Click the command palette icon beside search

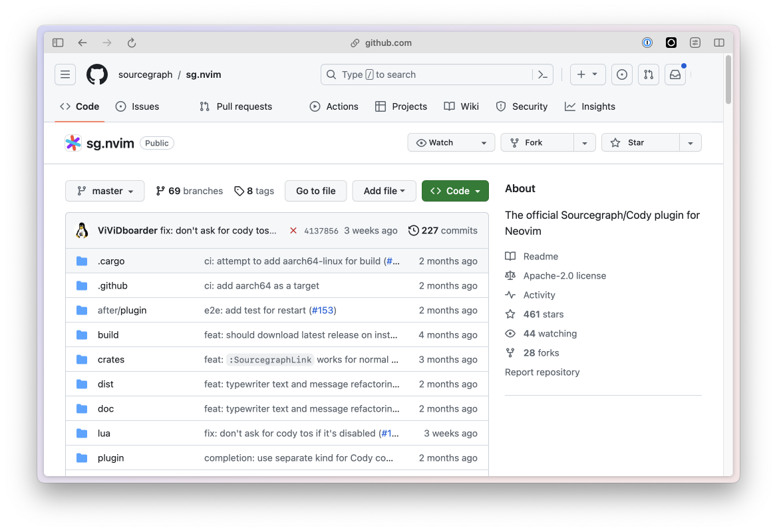tap(543, 74)
